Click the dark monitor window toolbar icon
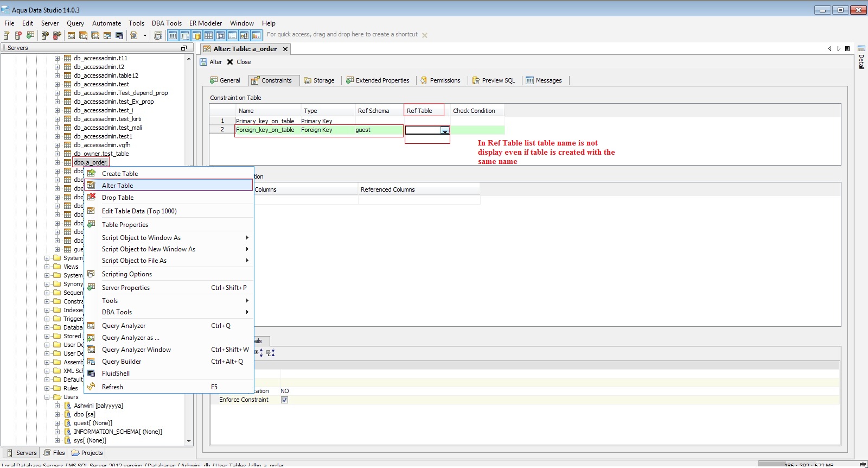Image resolution: width=868 pixels, height=468 pixels. (119, 35)
